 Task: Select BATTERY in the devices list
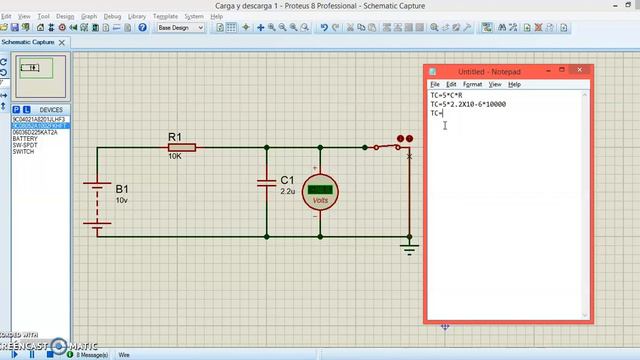[x=25, y=139]
